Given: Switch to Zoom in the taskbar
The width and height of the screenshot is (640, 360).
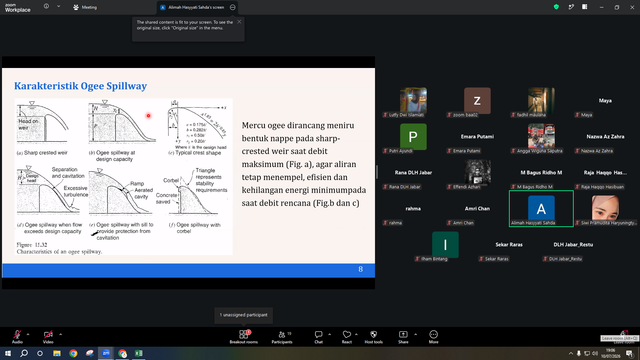Looking at the screenshot, I should click(106, 353).
